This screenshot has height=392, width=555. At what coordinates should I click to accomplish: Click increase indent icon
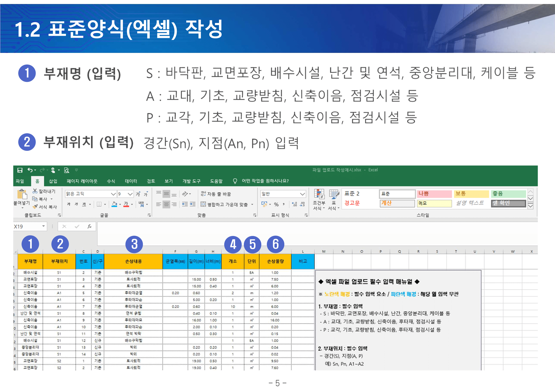coord(193,204)
